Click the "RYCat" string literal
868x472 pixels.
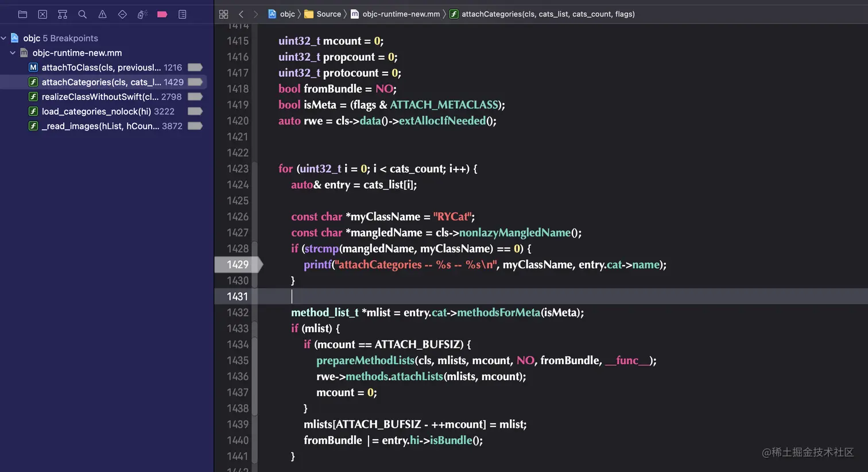(454, 217)
